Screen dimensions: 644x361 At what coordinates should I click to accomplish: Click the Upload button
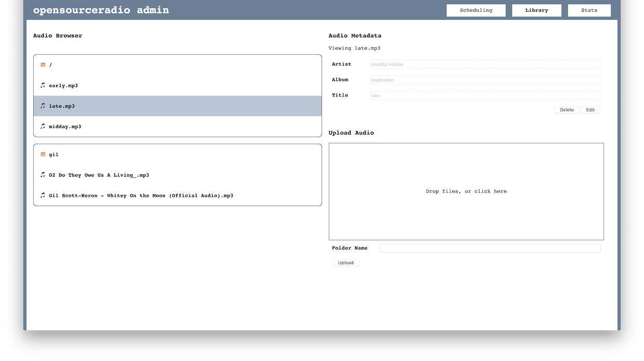346,263
